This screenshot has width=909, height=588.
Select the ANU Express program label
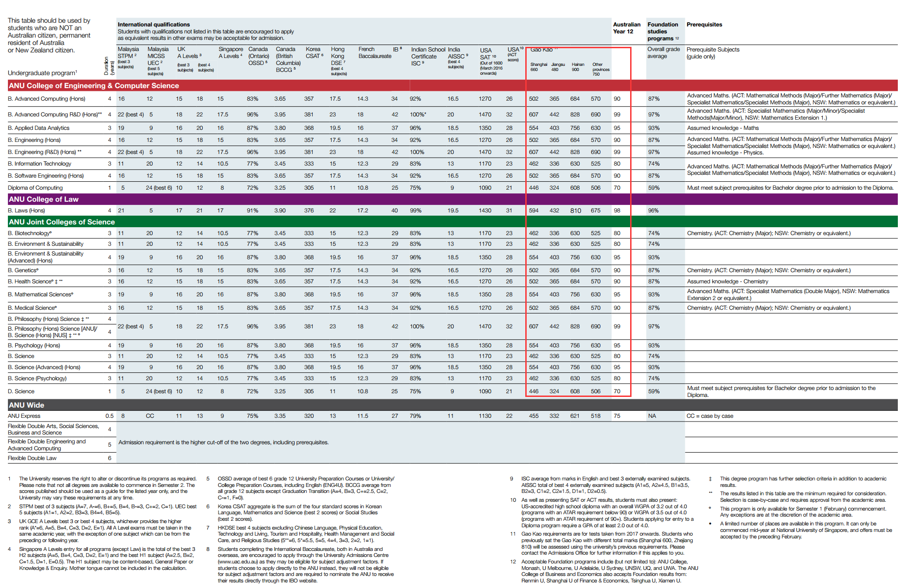[x=24, y=416]
